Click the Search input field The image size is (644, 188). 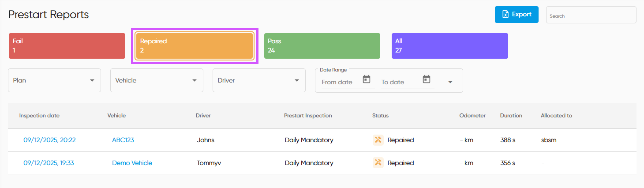pos(591,15)
